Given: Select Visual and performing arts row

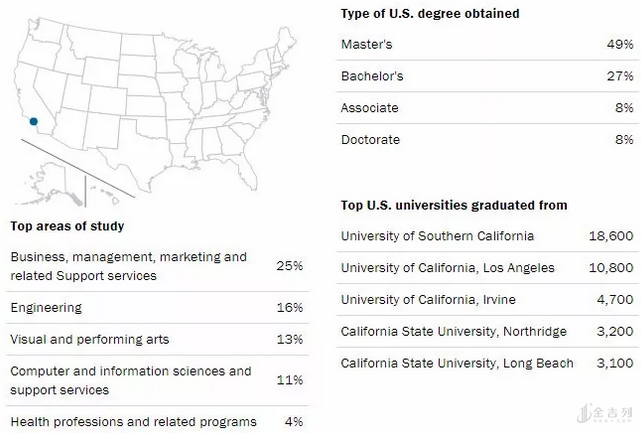Looking at the screenshot, I should [89, 339].
